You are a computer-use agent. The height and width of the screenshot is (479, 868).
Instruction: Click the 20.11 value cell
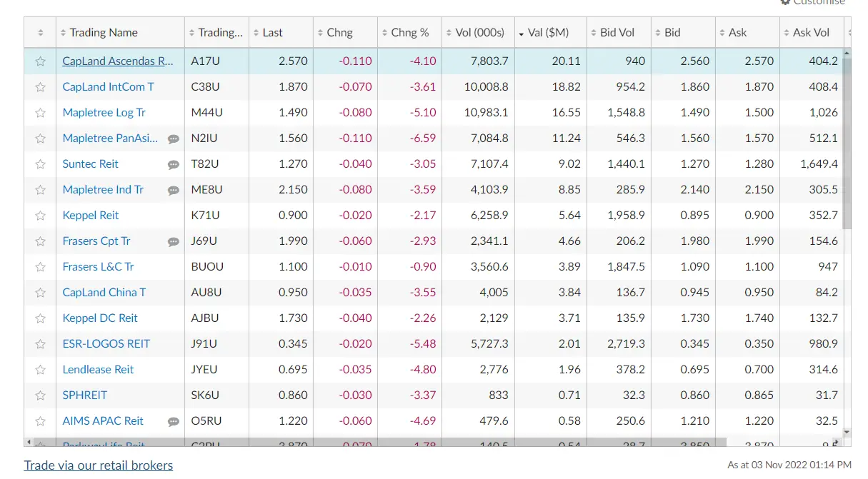coord(550,61)
